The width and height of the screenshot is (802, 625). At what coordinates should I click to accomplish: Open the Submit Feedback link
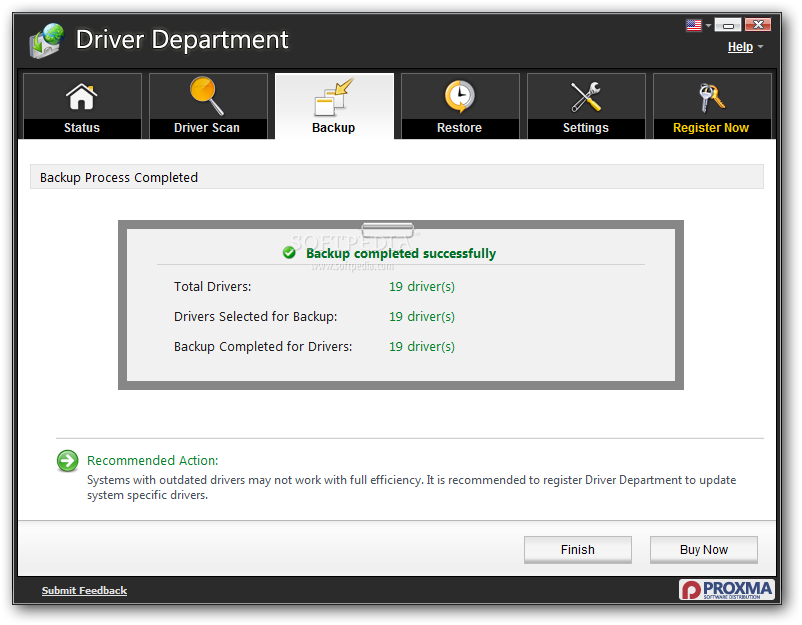tap(84, 591)
